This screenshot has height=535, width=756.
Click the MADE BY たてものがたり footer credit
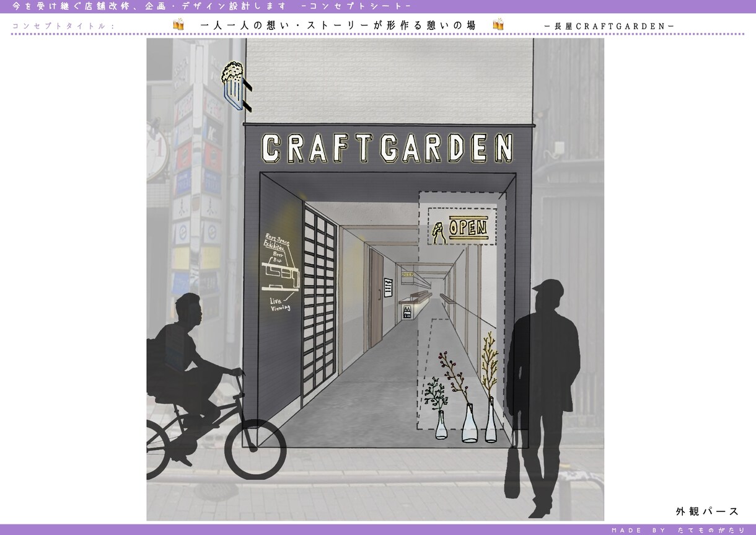click(x=678, y=530)
